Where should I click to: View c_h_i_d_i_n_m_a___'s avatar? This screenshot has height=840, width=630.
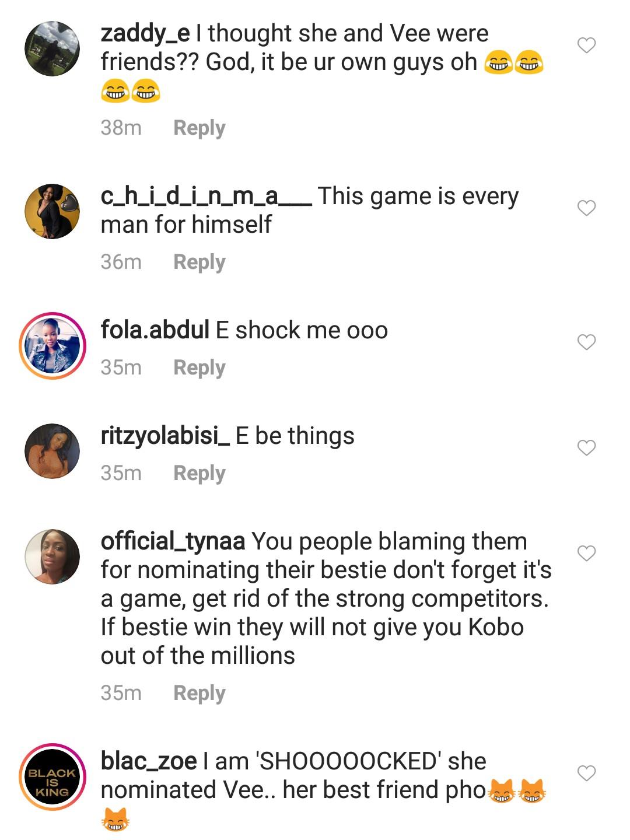(x=52, y=212)
